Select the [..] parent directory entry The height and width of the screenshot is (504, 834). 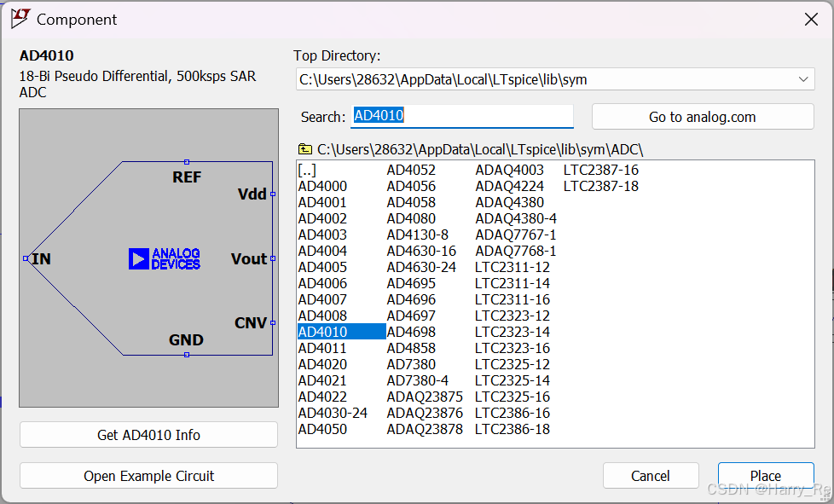[x=307, y=170]
